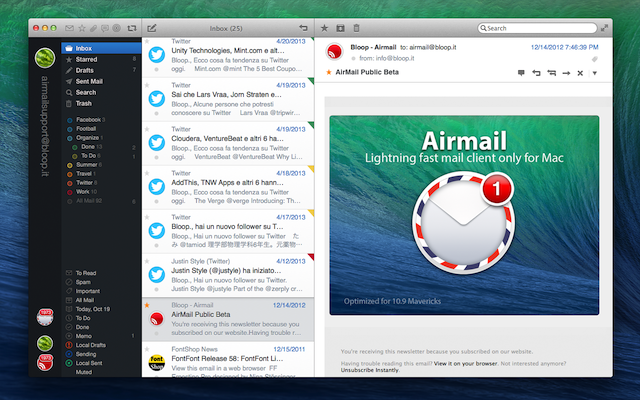Click the reply arrow beside Inbox (25) title

point(303,28)
